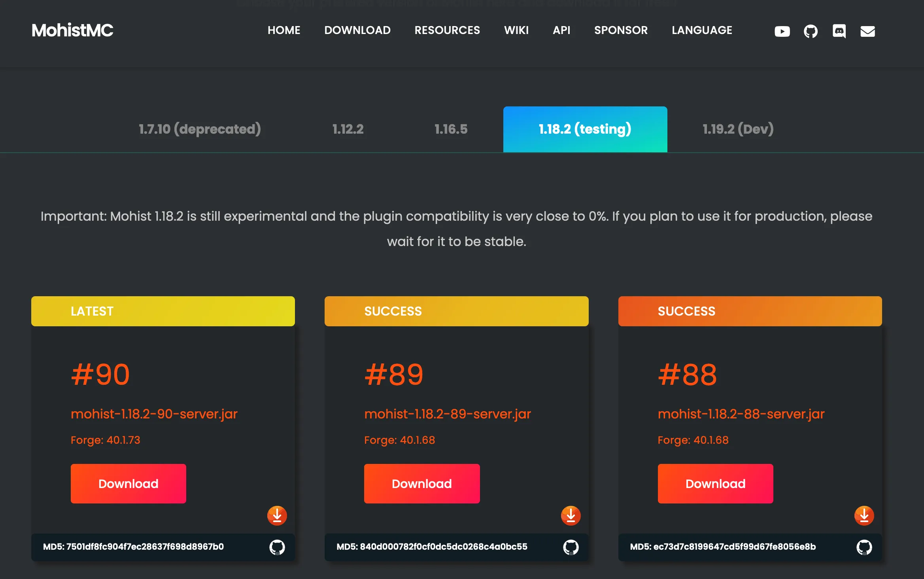Open the Discord chat icon

839,31
